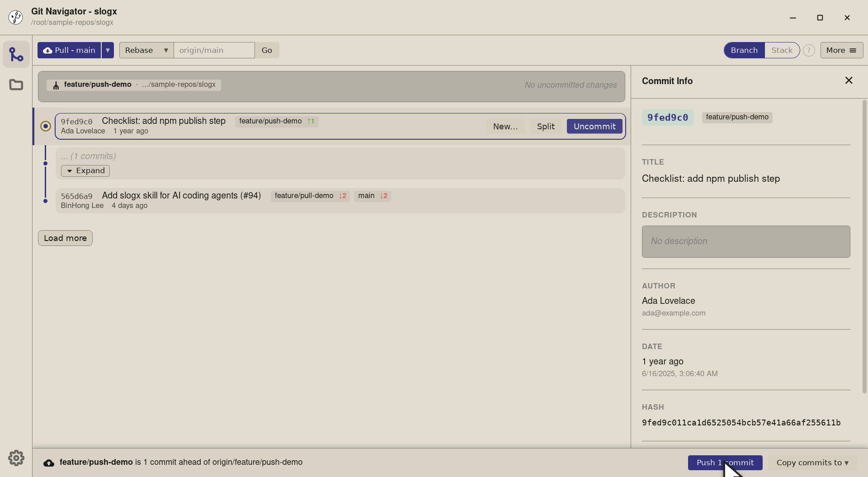The height and width of the screenshot is (477, 868).
Task: Click the No description field
Action: point(746,241)
